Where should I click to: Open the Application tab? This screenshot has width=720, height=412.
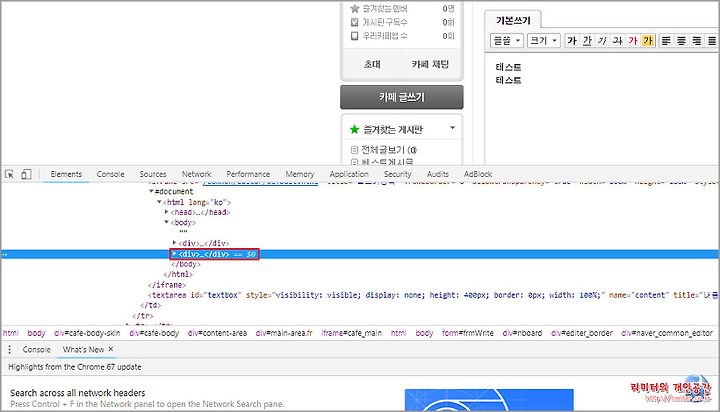pyautogui.click(x=349, y=174)
